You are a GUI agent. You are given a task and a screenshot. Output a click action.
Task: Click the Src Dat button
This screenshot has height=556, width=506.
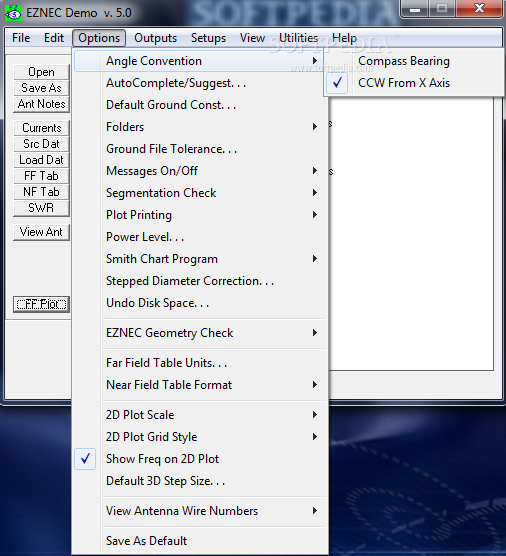point(41,144)
